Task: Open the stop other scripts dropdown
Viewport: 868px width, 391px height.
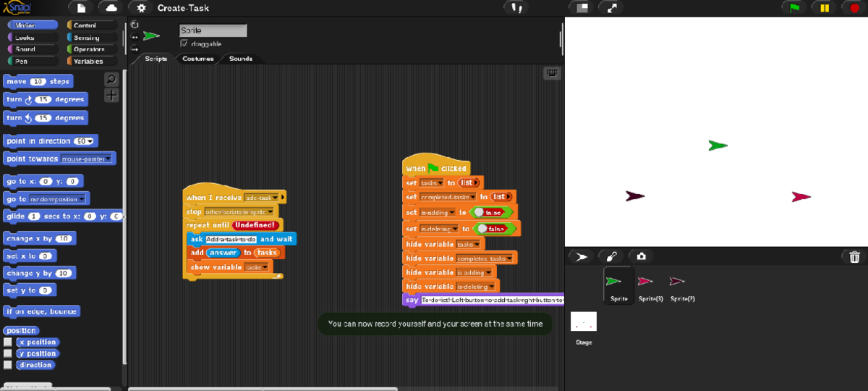Action: pyautogui.click(x=271, y=211)
